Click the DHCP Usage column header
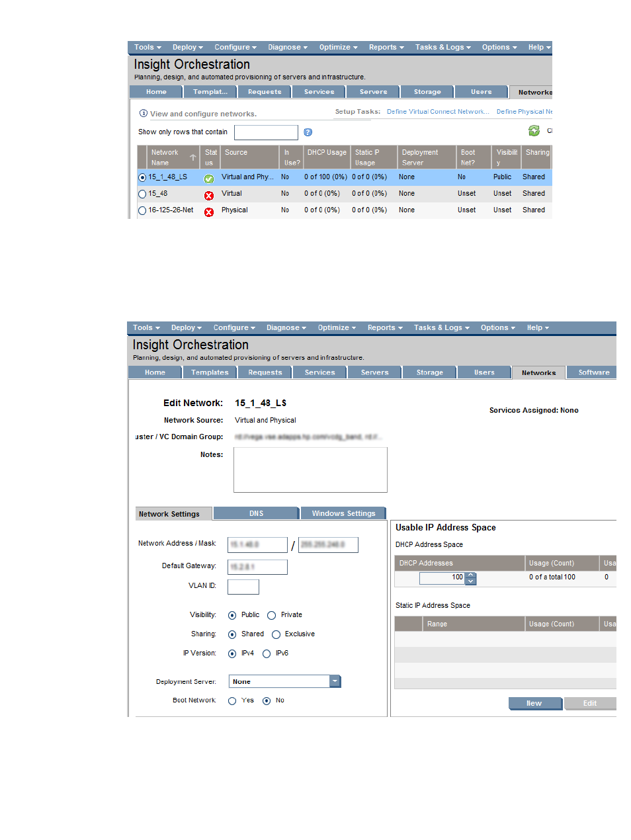This screenshot has width=631, height=840. point(327,157)
